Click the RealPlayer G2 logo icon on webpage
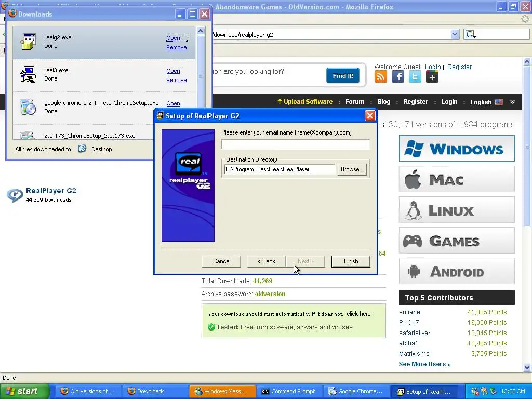The image size is (532, 399). click(x=15, y=195)
